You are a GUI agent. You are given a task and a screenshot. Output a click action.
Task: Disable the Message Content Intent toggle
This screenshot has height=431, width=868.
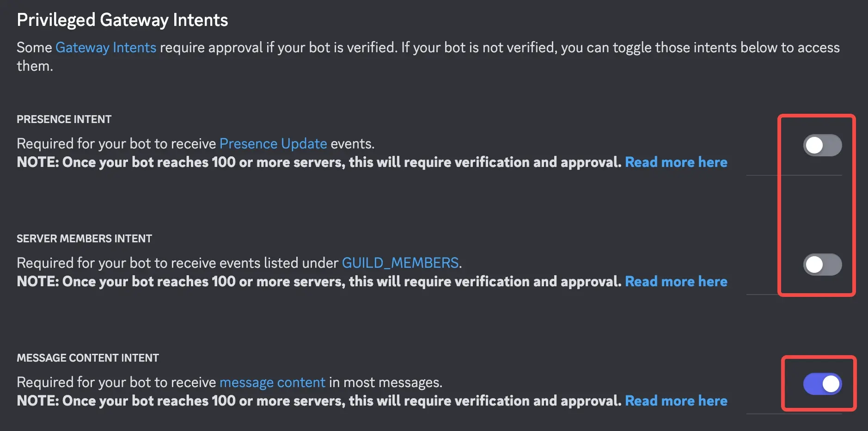click(x=822, y=384)
